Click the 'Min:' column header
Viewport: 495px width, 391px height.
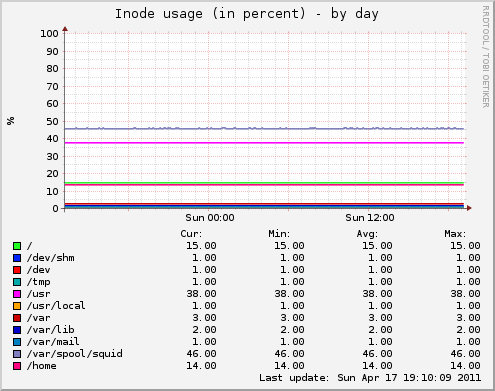click(x=279, y=234)
